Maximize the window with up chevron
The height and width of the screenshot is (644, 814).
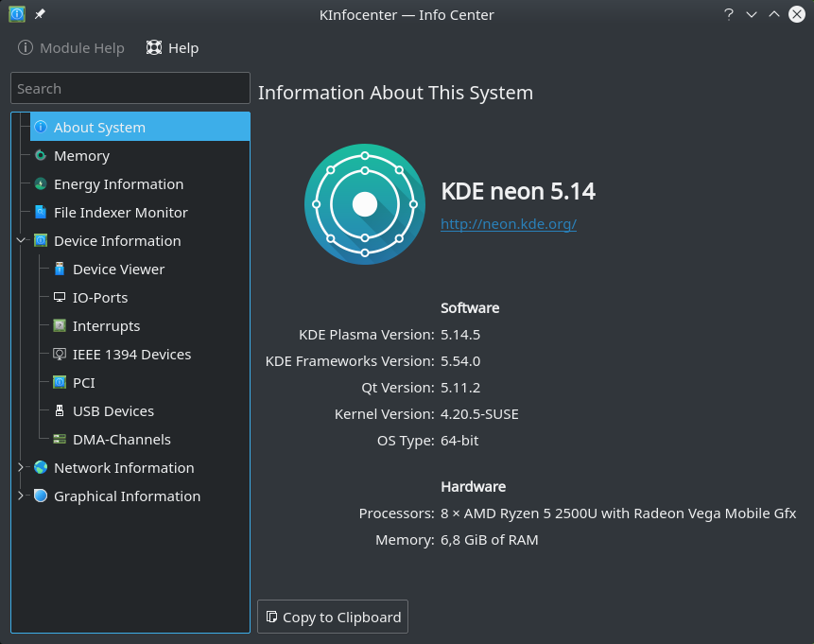pyautogui.click(x=774, y=14)
